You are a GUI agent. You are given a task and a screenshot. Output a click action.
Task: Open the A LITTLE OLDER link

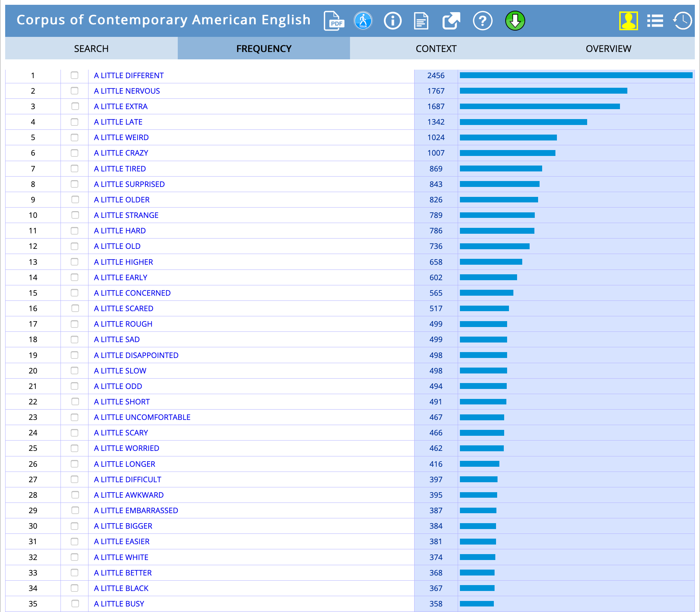tap(122, 200)
